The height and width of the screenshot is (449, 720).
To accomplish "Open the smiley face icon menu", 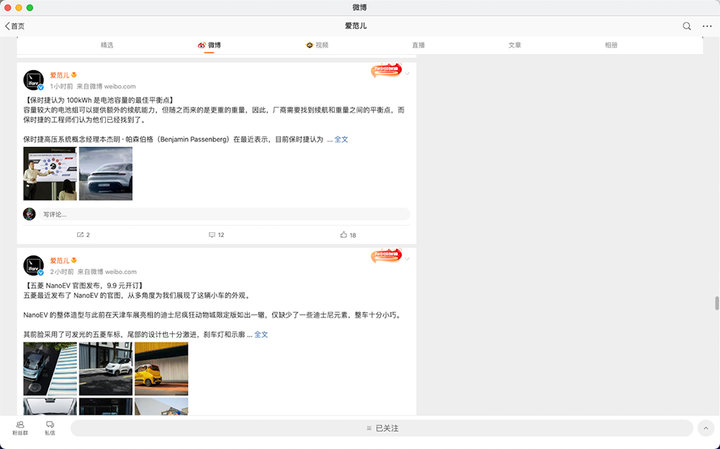I will [706, 26].
